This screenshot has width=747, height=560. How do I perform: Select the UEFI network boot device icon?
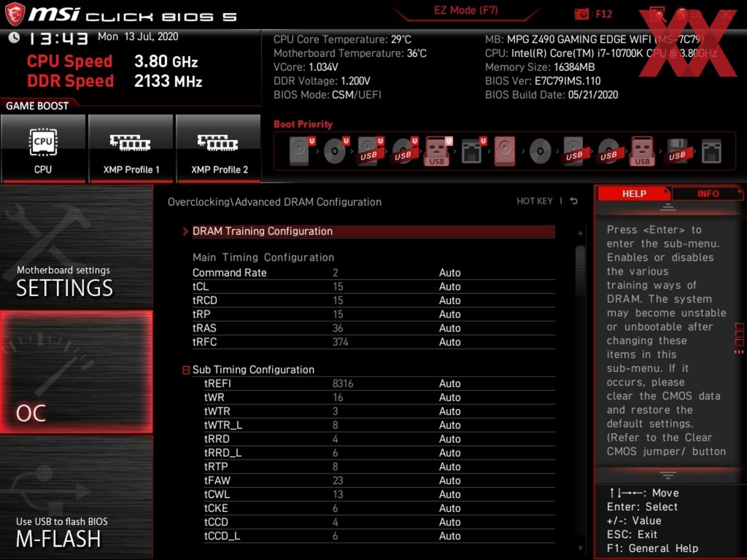pyautogui.click(x=473, y=151)
